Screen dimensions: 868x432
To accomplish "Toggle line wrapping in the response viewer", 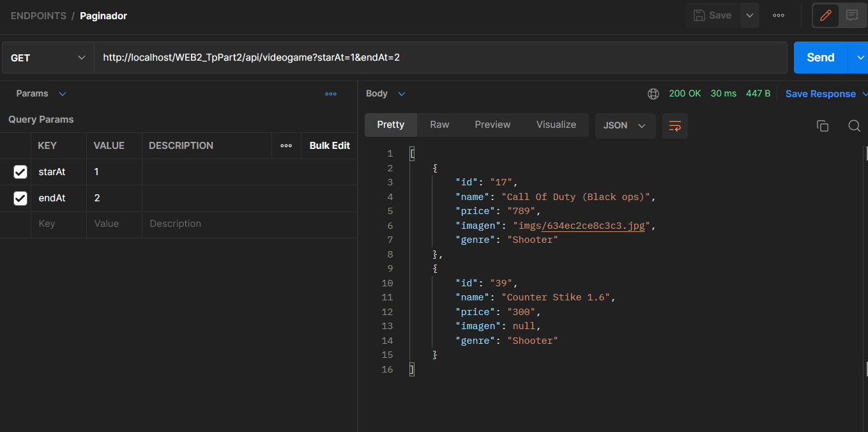I will 674,125.
